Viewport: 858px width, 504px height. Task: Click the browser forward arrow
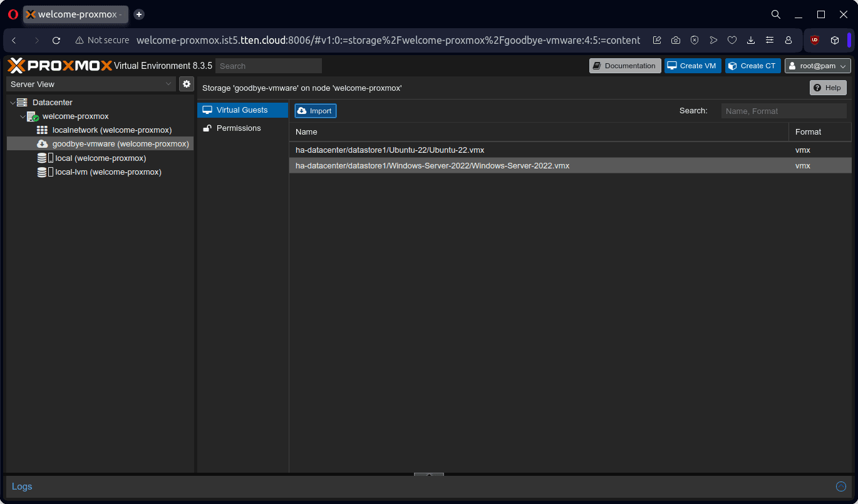click(36, 40)
